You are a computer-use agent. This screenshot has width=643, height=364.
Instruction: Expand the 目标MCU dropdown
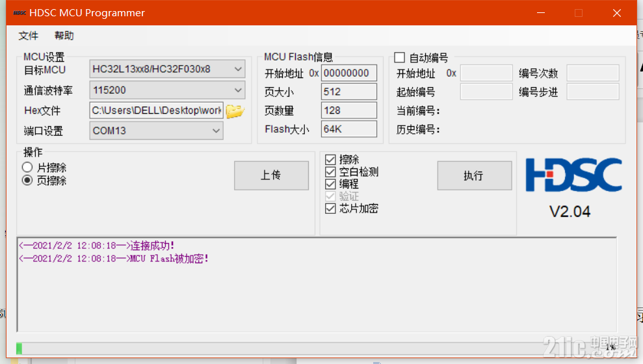click(167, 69)
